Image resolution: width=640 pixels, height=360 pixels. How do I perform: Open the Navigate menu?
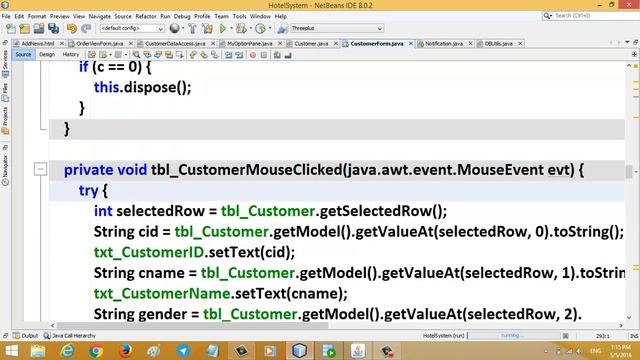(x=100, y=16)
